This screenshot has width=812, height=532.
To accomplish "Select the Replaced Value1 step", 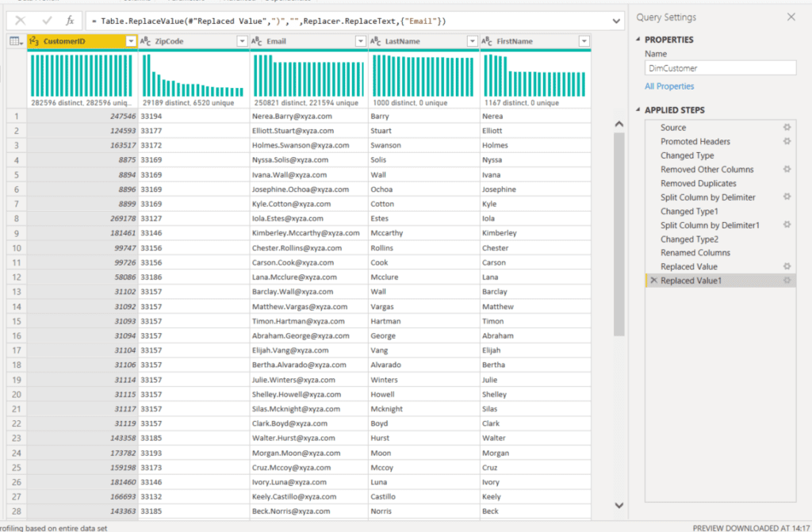I will click(720, 281).
